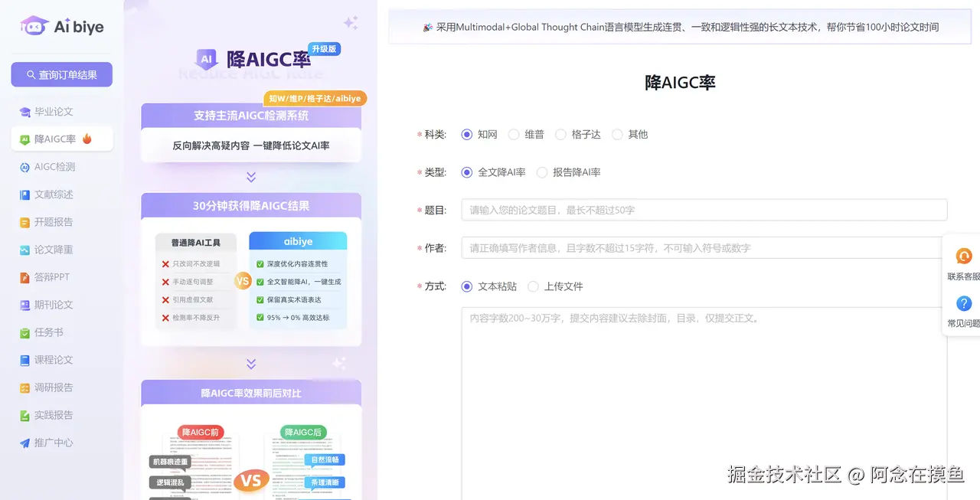Click the party popper icon in the announcement bar

[428, 27]
